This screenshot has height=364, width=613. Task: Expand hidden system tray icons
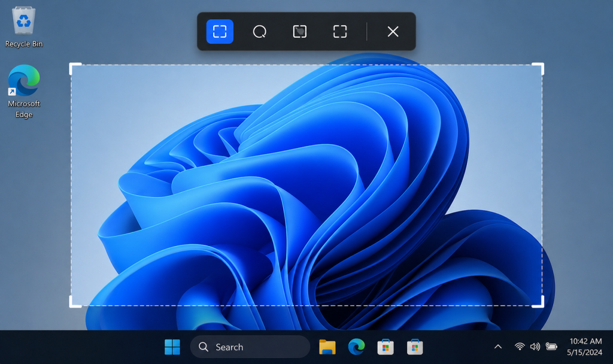[x=497, y=346]
